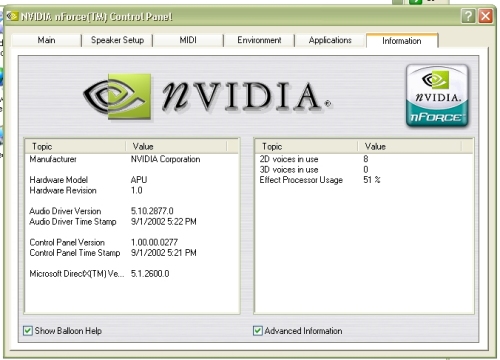Click the 5.1.2600.0 value
The image size is (500, 360).
click(x=150, y=274)
